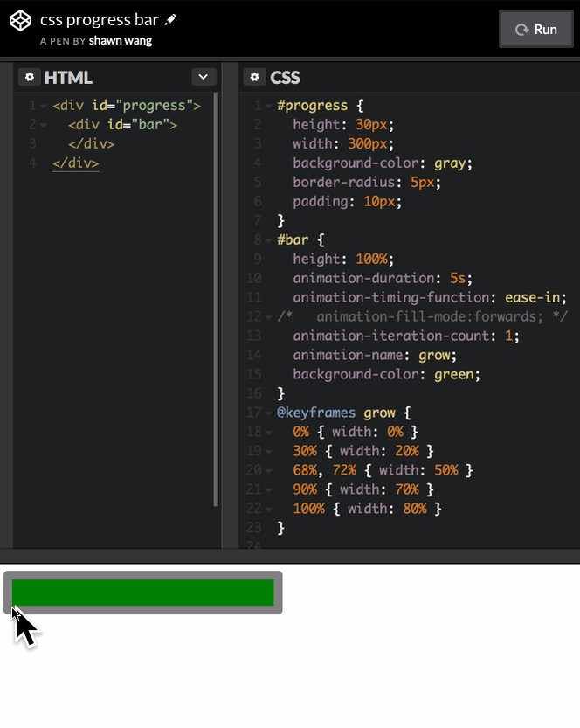The width and height of the screenshot is (580, 728).
Task: Collapse HTML line 2 fold arrow
Action: pos(43,125)
